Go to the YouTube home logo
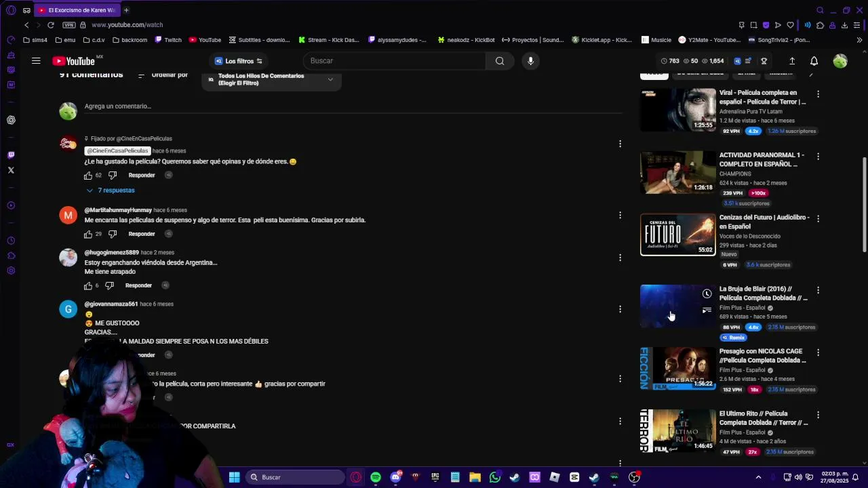 tap(73, 61)
